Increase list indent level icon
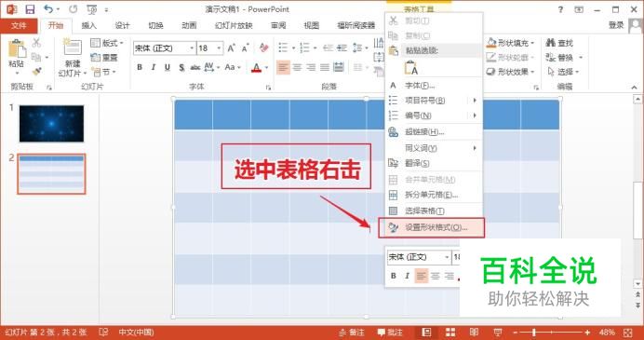 click(x=342, y=48)
